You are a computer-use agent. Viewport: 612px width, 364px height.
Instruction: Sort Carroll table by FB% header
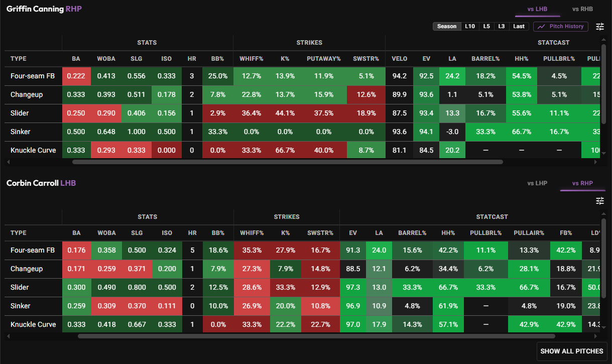566,233
